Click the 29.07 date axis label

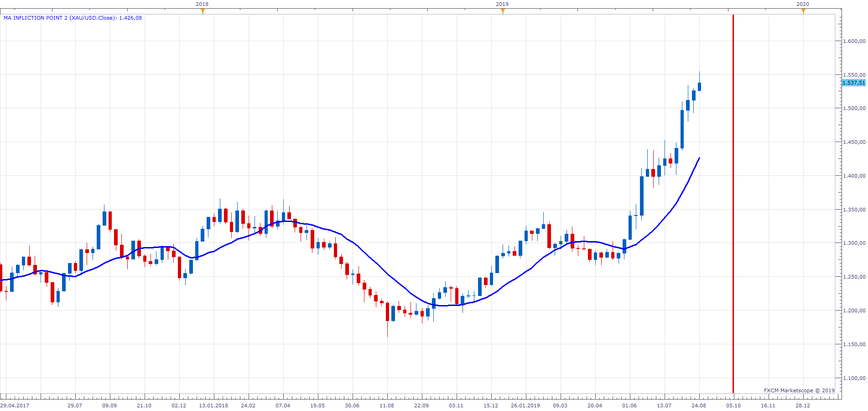coord(75,406)
